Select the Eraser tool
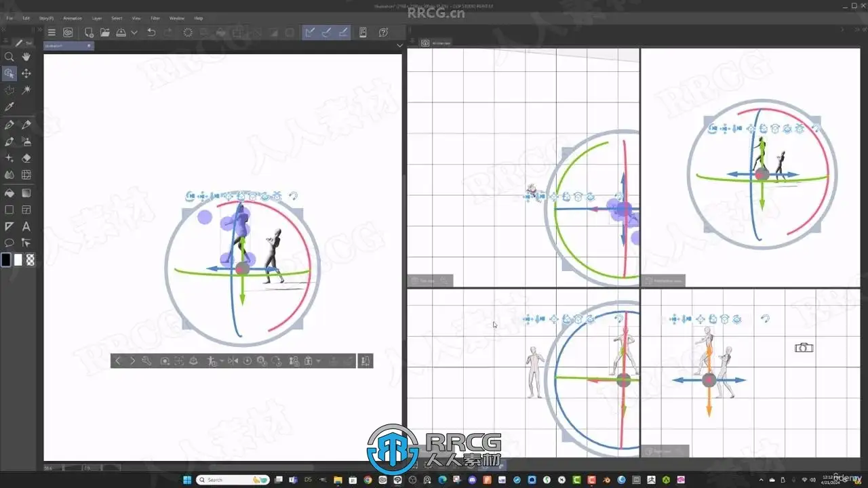Viewport: 868px width, 488px height. pos(26,158)
